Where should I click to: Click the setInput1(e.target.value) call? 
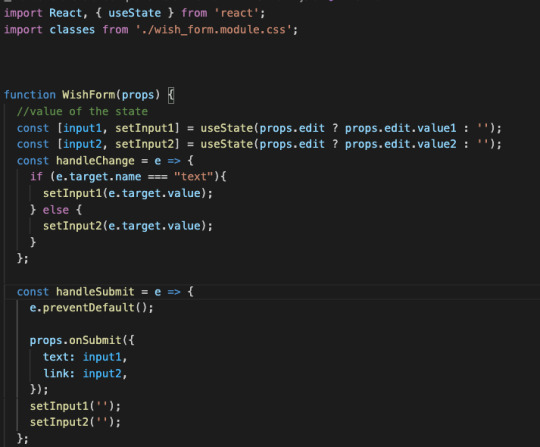(128, 193)
